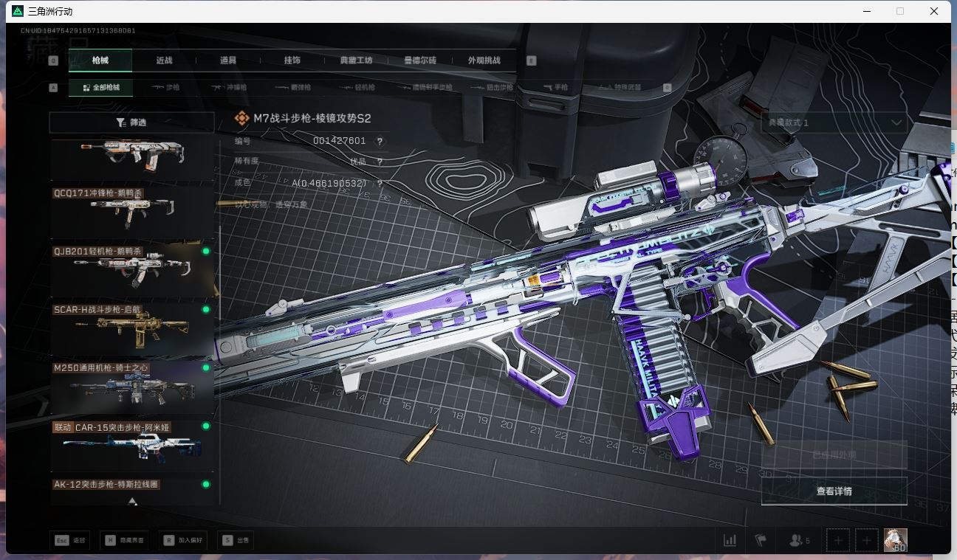Open the statistics bar-chart icon
This screenshot has width=957, height=560.
click(730, 540)
